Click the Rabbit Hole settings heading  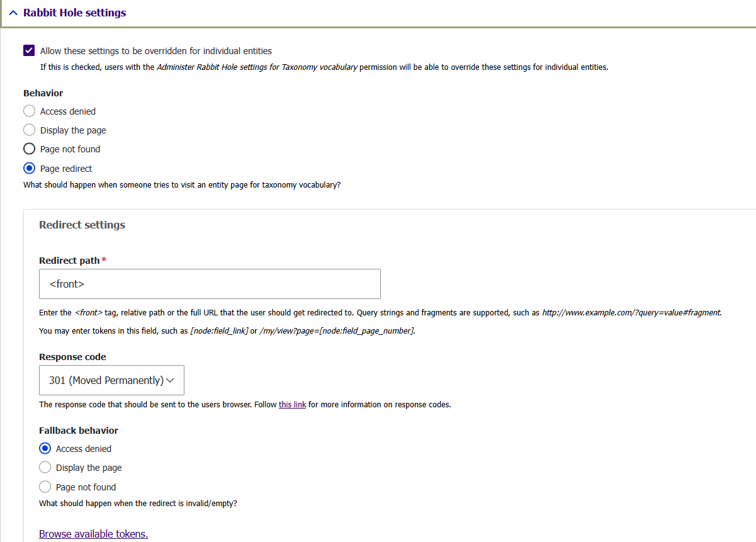click(73, 12)
